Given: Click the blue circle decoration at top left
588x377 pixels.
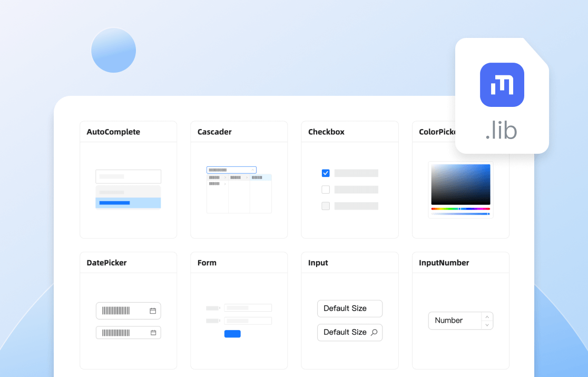Looking at the screenshot, I should tap(113, 51).
